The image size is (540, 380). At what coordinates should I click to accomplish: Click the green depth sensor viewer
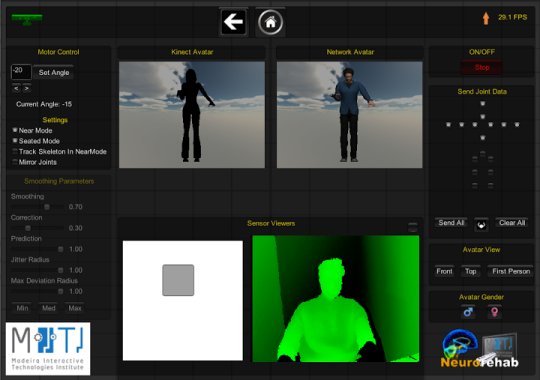(x=336, y=299)
